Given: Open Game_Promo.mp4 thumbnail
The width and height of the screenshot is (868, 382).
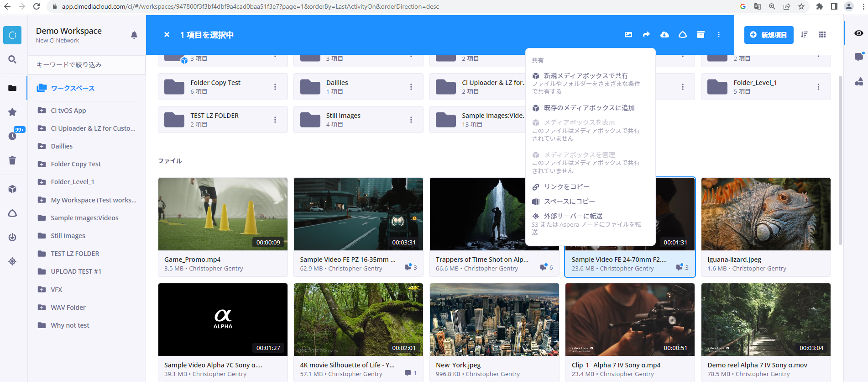Looking at the screenshot, I should 223,214.
